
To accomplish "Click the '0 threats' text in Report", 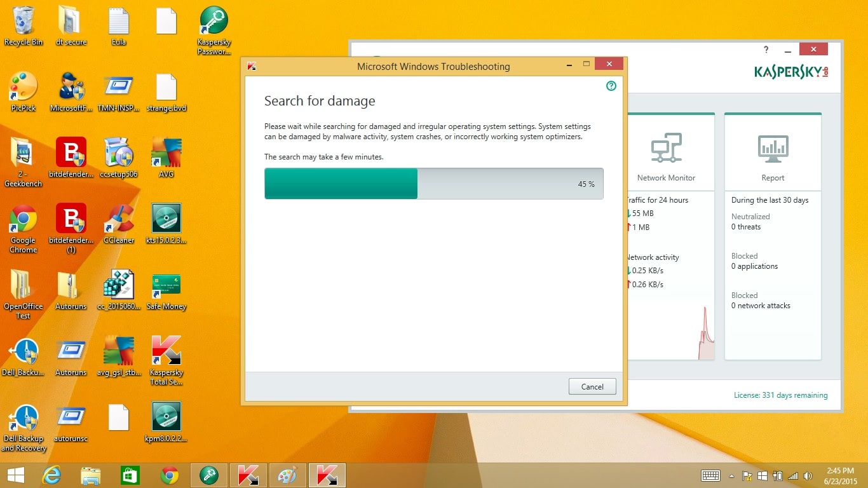I will coord(746,227).
